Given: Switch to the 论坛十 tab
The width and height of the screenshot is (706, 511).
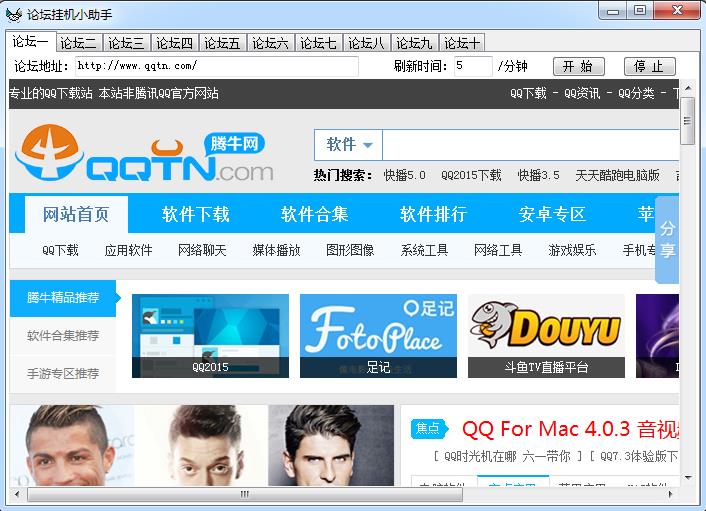Looking at the screenshot, I should (x=462, y=43).
